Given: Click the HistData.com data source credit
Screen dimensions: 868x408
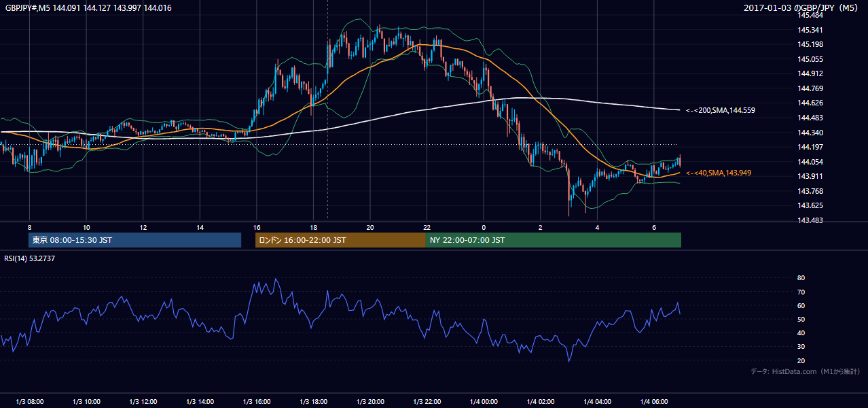Looking at the screenshot, I should coord(806,371).
